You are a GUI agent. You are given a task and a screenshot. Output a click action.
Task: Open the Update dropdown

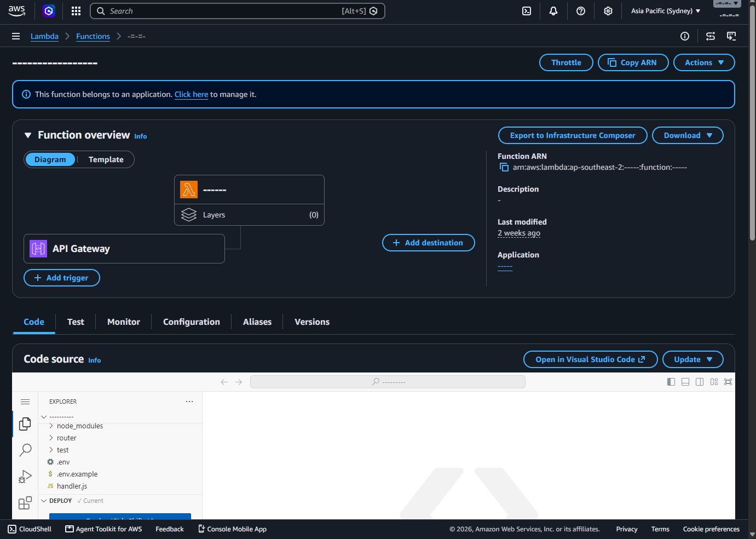tap(693, 359)
